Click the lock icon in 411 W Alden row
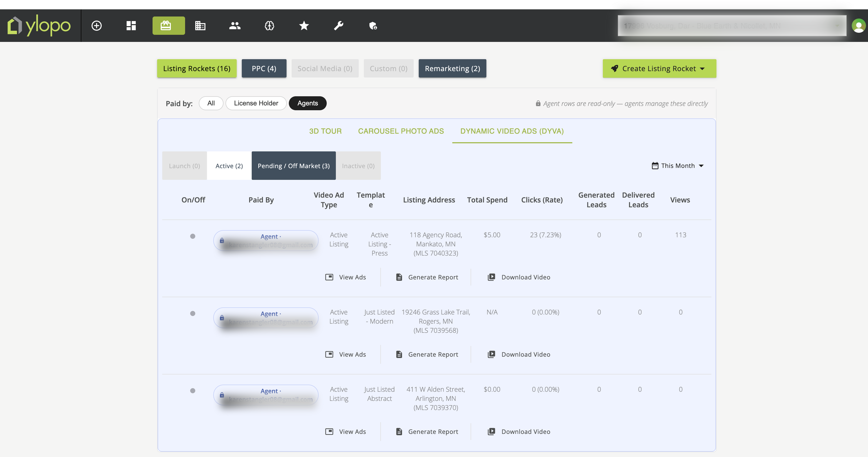Screen dimensions: 868x457 coord(222,395)
